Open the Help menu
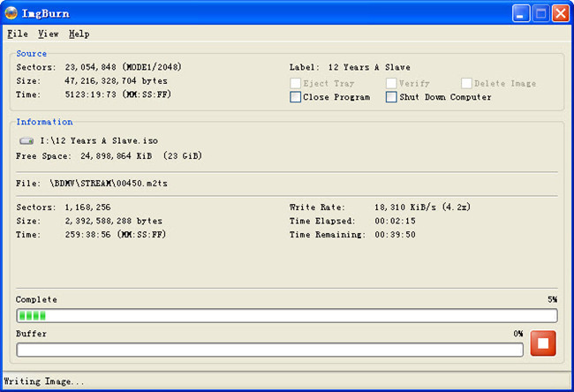 point(79,34)
